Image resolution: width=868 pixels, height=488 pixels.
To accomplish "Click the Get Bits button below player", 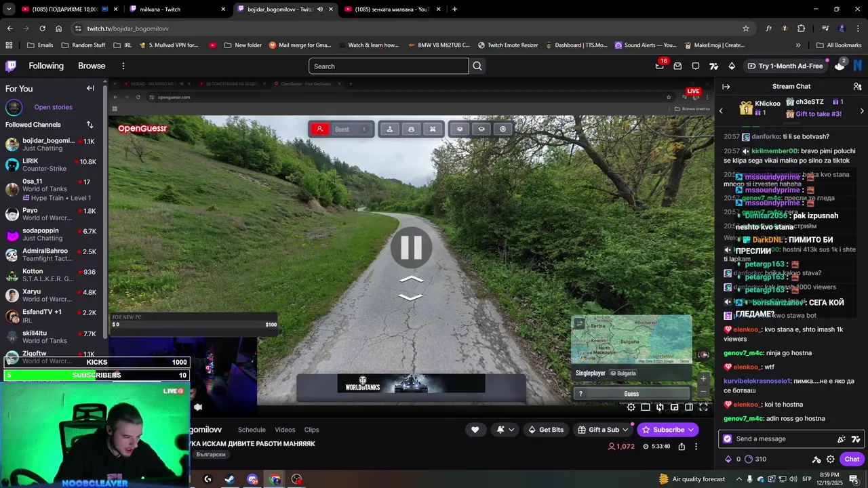I will click(546, 430).
